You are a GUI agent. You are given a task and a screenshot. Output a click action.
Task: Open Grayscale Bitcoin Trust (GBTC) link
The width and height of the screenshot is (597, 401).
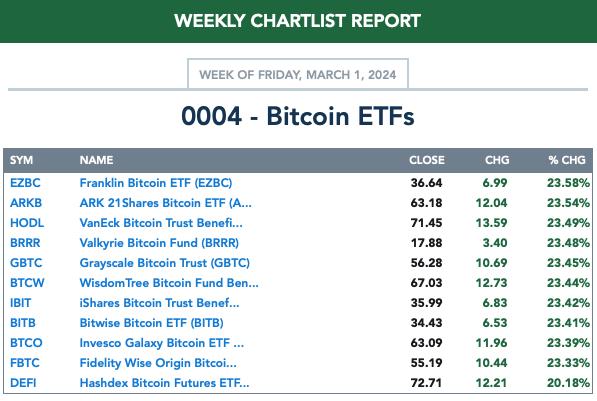[165, 263]
